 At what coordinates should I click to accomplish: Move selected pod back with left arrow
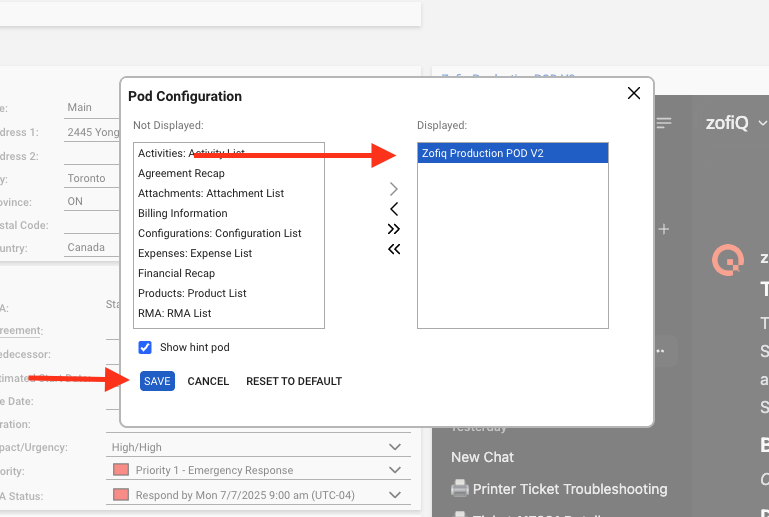(393, 209)
